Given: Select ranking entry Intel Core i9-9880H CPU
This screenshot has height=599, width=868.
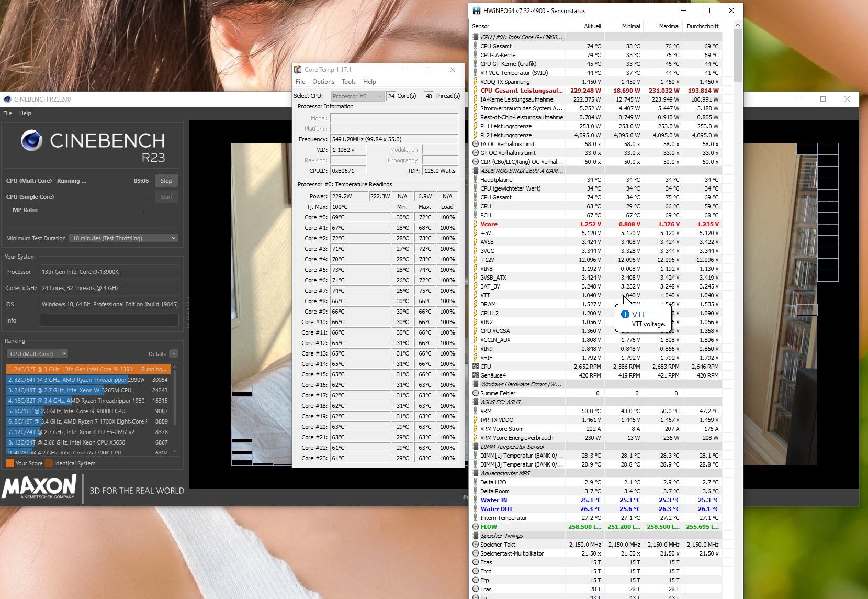Looking at the screenshot, I should pyautogui.click(x=88, y=411).
